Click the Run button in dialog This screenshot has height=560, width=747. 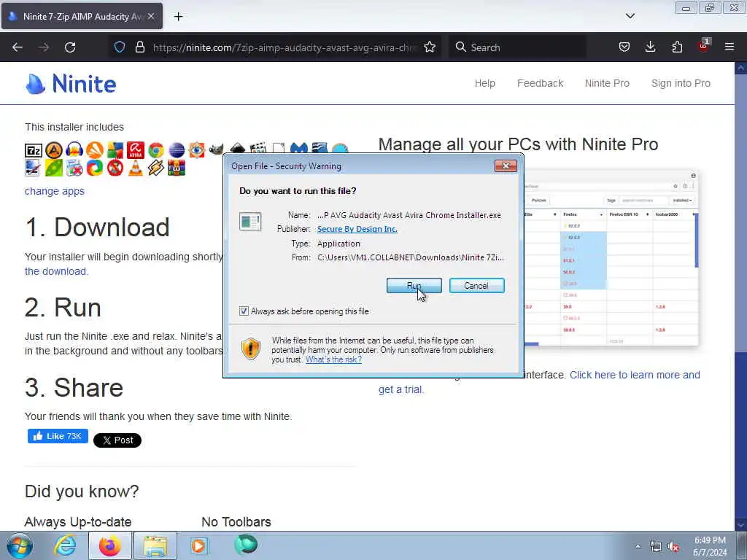pos(414,286)
